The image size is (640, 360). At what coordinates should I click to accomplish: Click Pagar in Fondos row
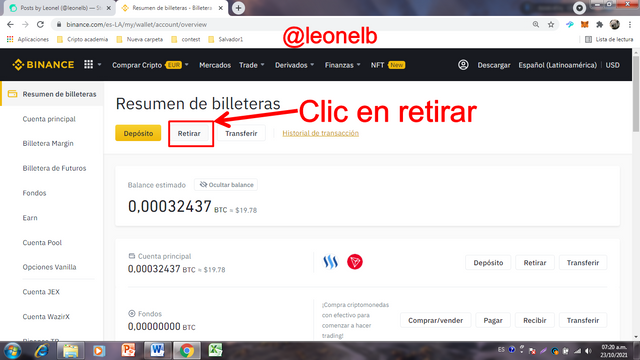[x=493, y=320]
